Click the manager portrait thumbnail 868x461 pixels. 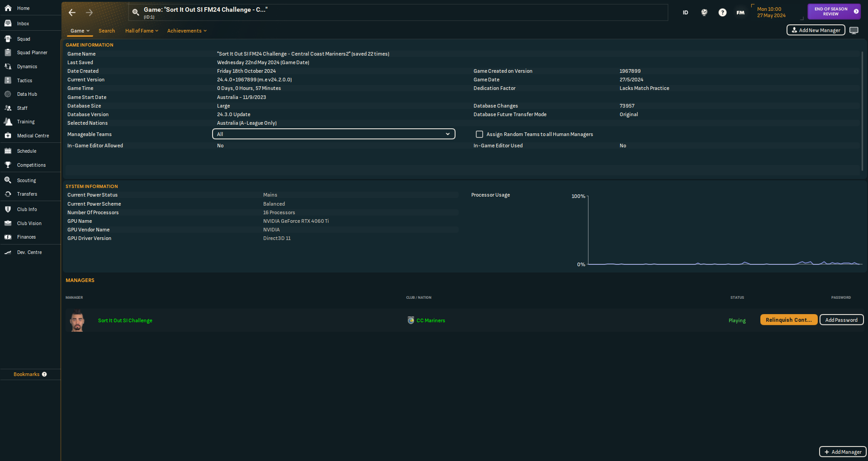click(77, 320)
